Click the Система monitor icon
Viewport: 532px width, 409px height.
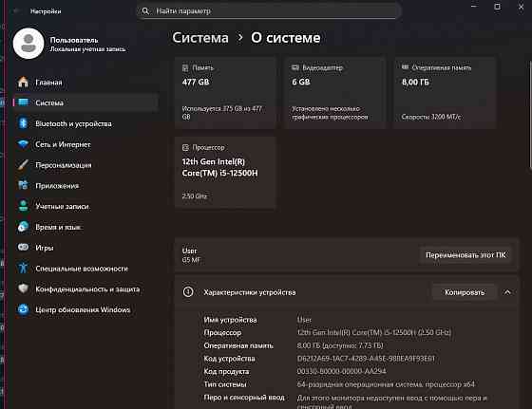point(23,102)
